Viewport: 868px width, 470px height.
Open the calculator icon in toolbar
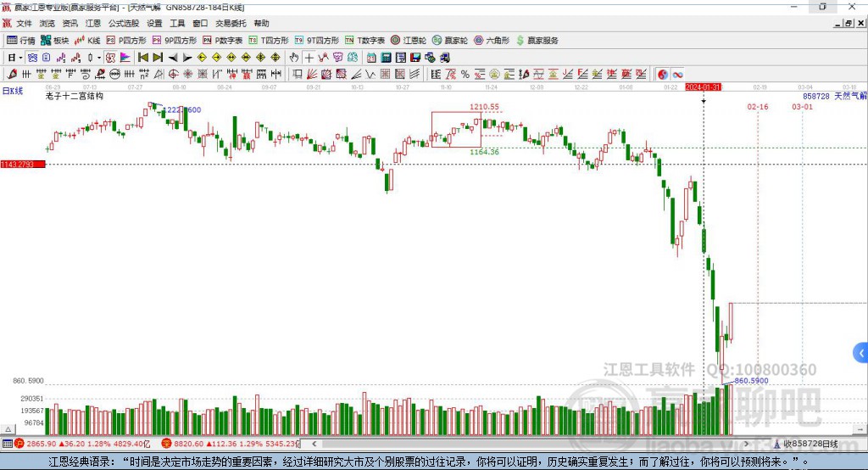click(x=386, y=58)
